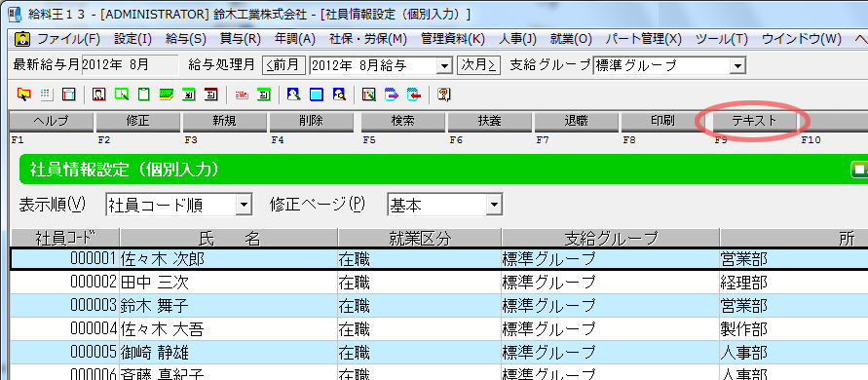Screen dimensions: 868x380
Task: Click the green-framed sheet with pencil icon
Action: pyautogui.click(x=122, y=95)
